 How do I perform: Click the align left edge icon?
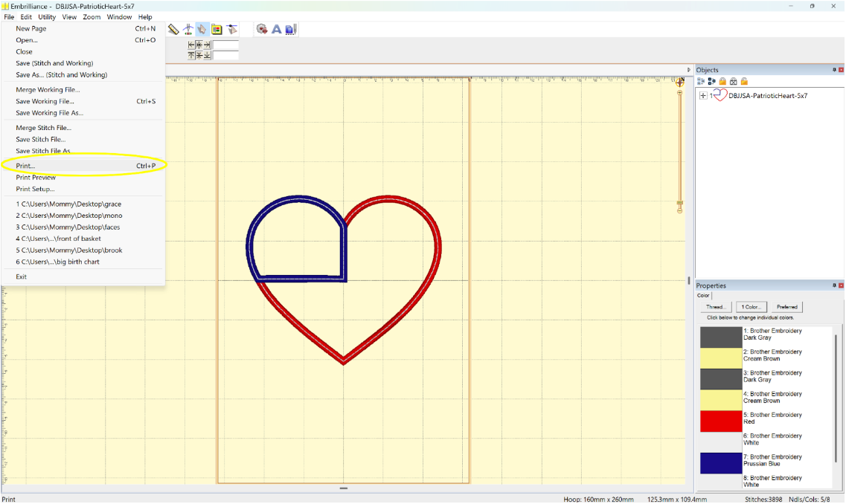tap(191, 45)
